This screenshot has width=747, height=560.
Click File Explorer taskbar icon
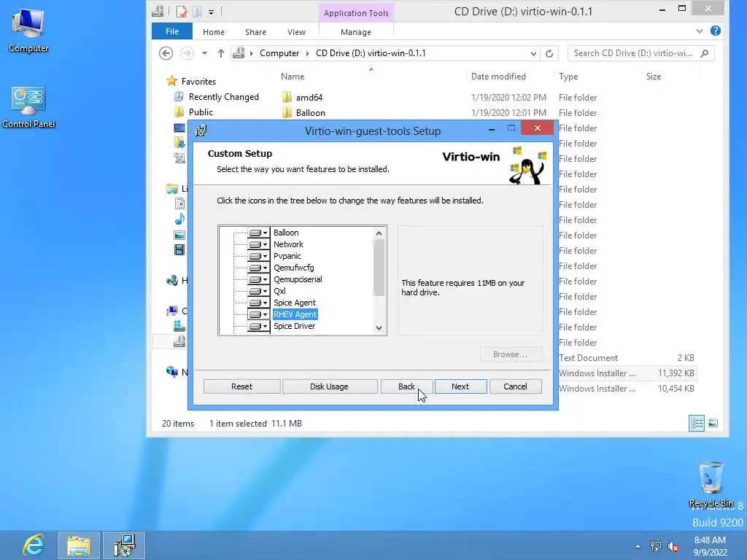79,545
